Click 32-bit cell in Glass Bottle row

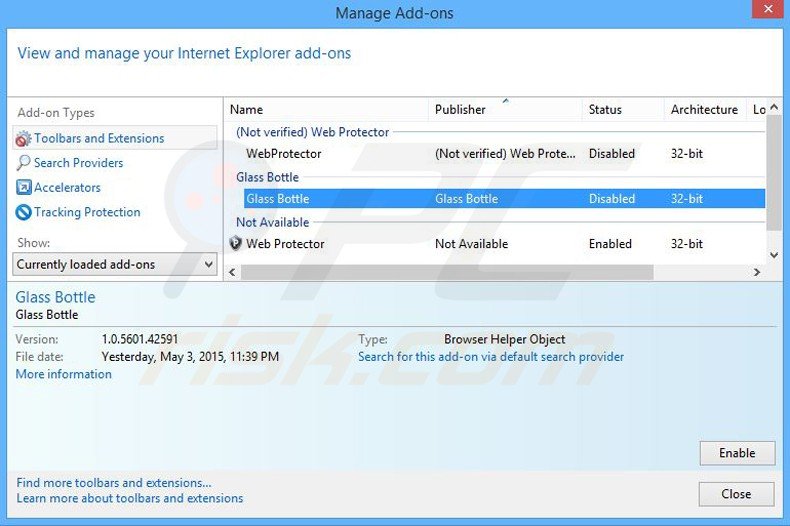(x=687, y=199)
